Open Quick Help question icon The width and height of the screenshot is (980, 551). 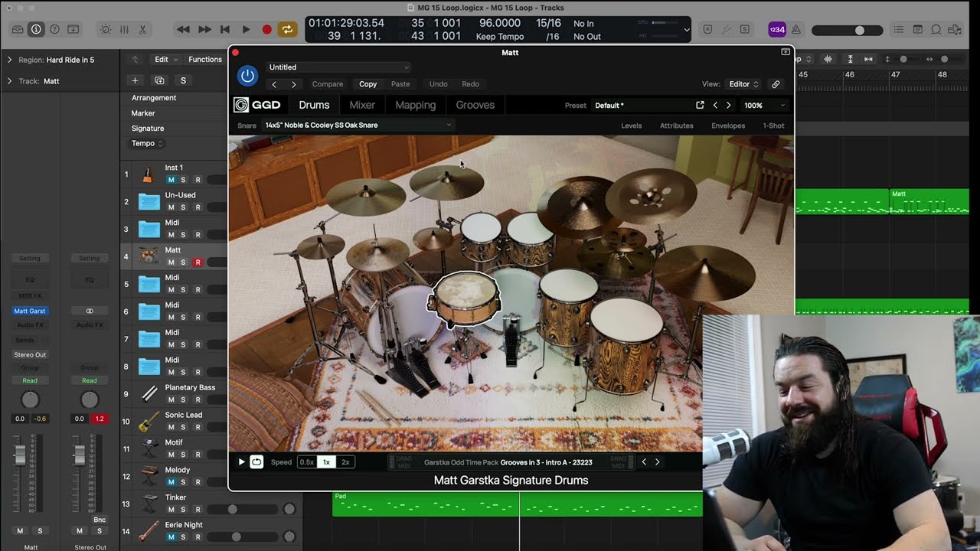pyautogui.click(x=54, y=29)
